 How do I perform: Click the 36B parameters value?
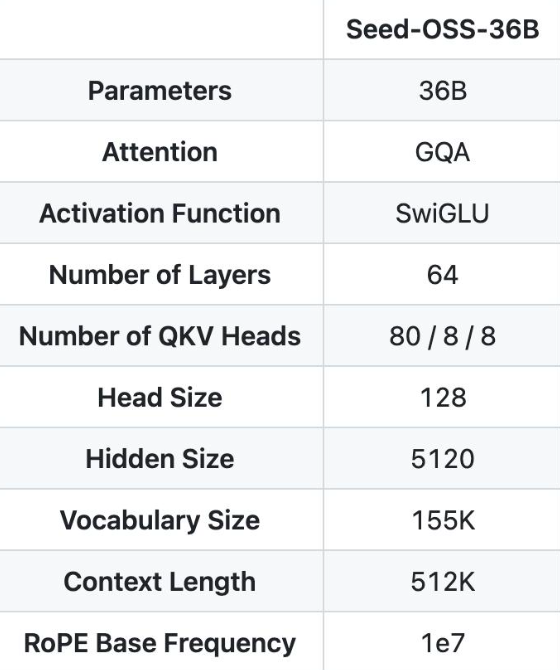(443, 91)
